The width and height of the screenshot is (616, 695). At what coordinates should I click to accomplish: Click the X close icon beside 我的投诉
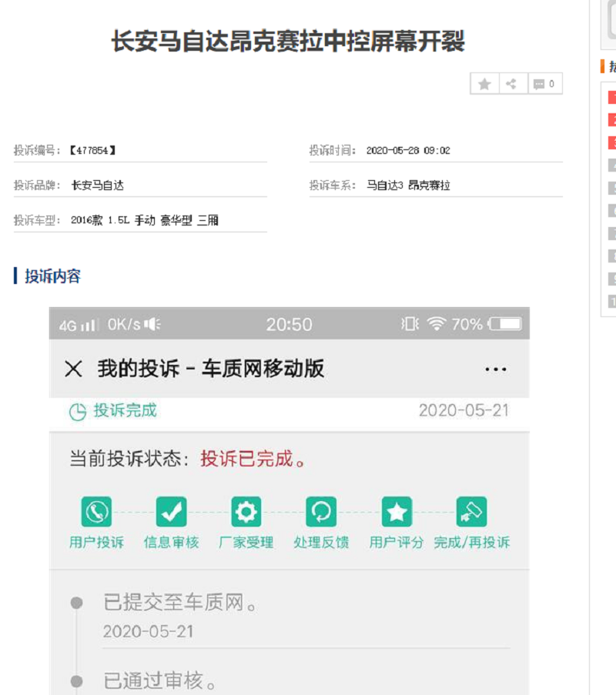tap(74, 369)
